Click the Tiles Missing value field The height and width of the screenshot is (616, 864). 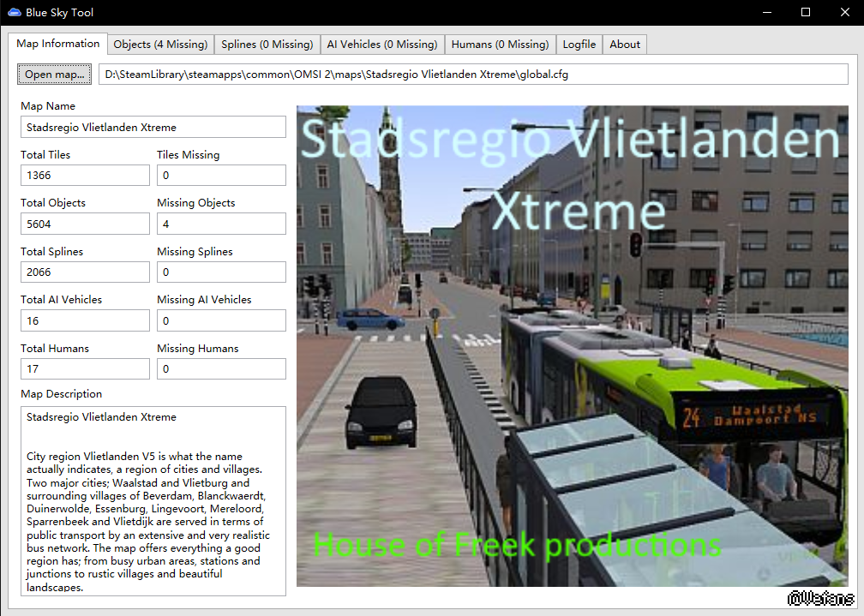click(x=221, y=176)
